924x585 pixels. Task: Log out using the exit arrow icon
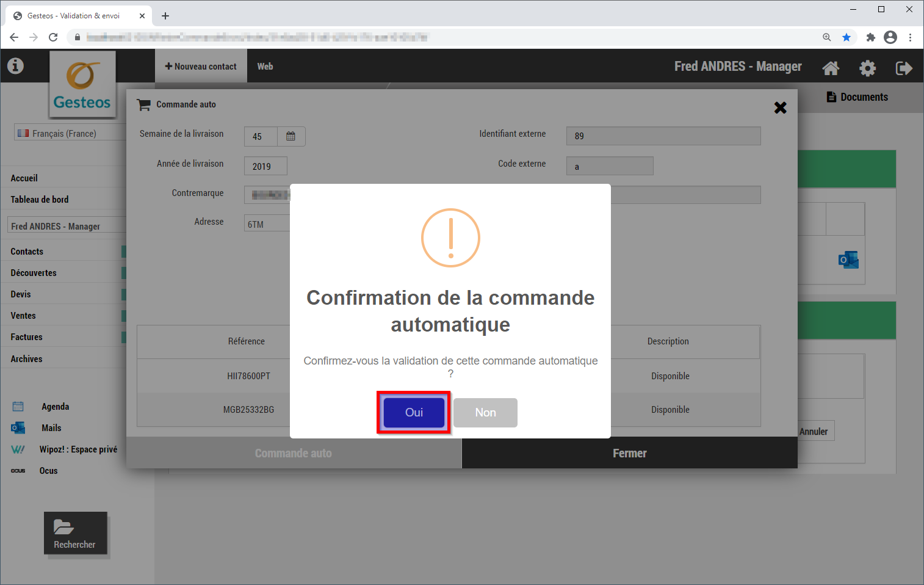pos(903,68)
